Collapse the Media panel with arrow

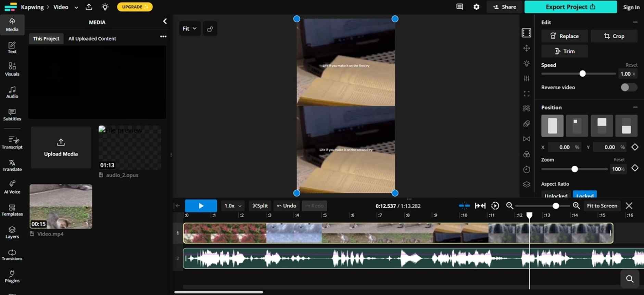pyautogui.click(x=165, y=22)
